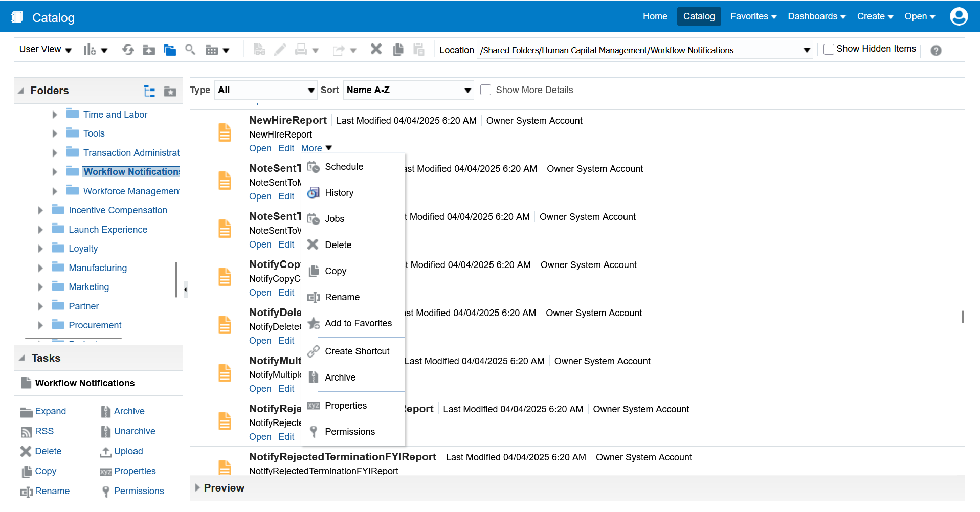The width and height of the screenshot is (980, 512).
Task: Open the Location path dropdown arrow
Action: pos(806,50)
